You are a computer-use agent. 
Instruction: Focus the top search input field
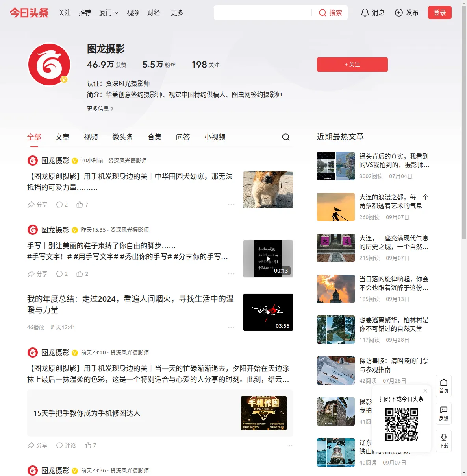263,13
